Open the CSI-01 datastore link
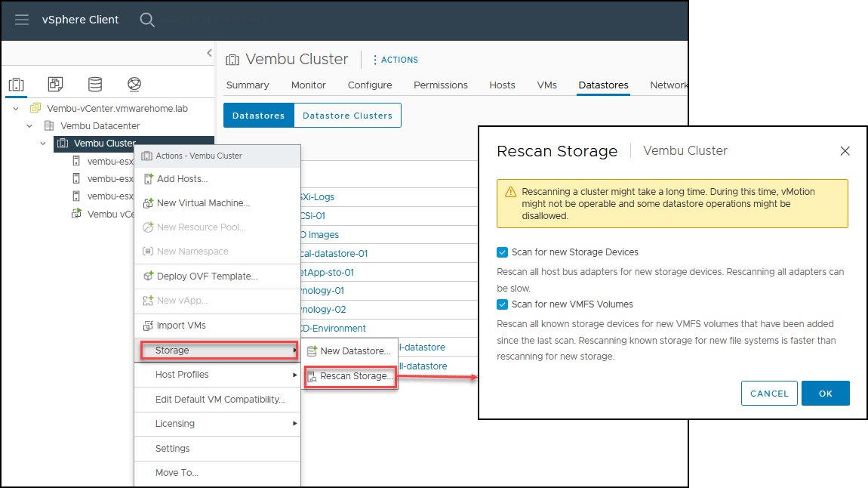The height and width of the screenshot is (488, 868). [x=313, y=216]
